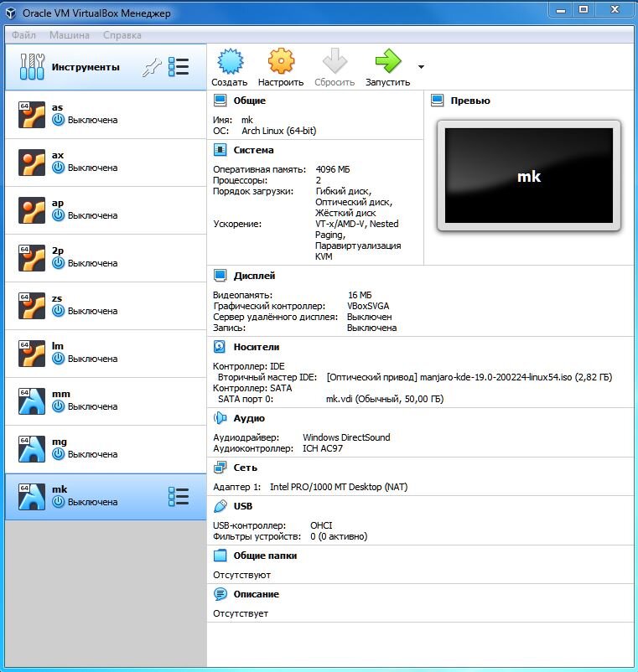Click the Общие папки folder icon
638x672 pixels.
[220, 556]
